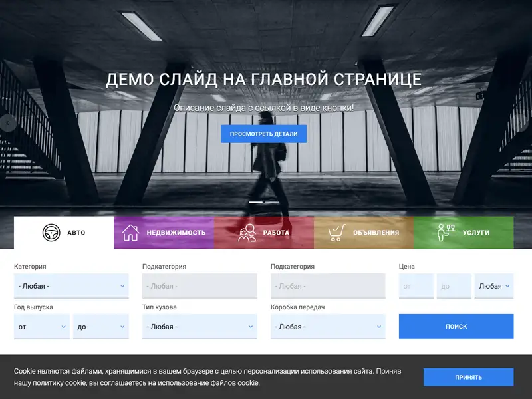The height and width of the screenshot is (399, 532).
Task: Click the Коробка передач label
Action: (297, 307)
